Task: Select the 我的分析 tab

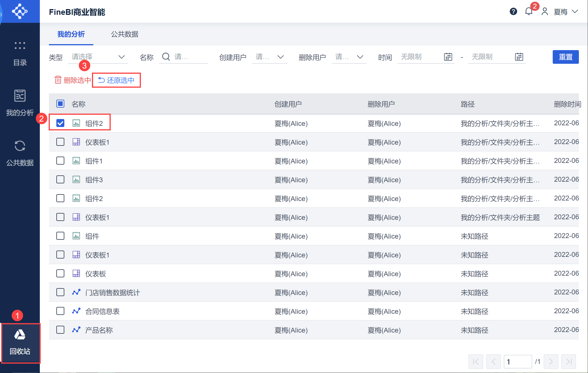Action: [x=71, y=34]
